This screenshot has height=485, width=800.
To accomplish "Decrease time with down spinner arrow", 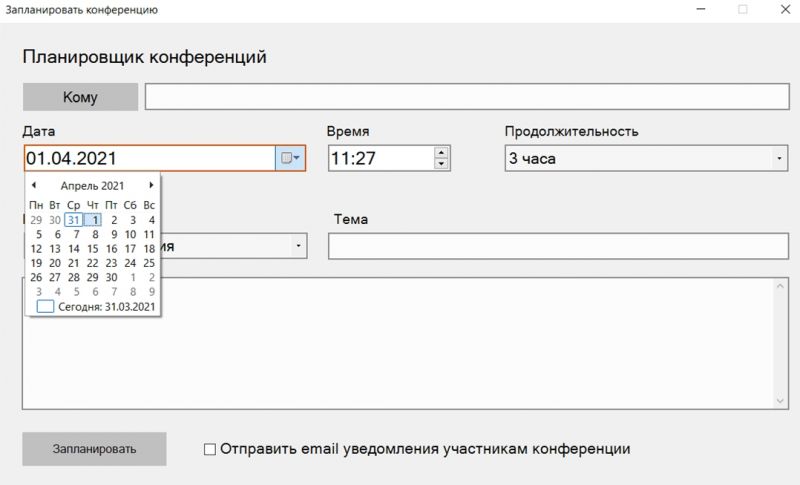I will point(441,164).
